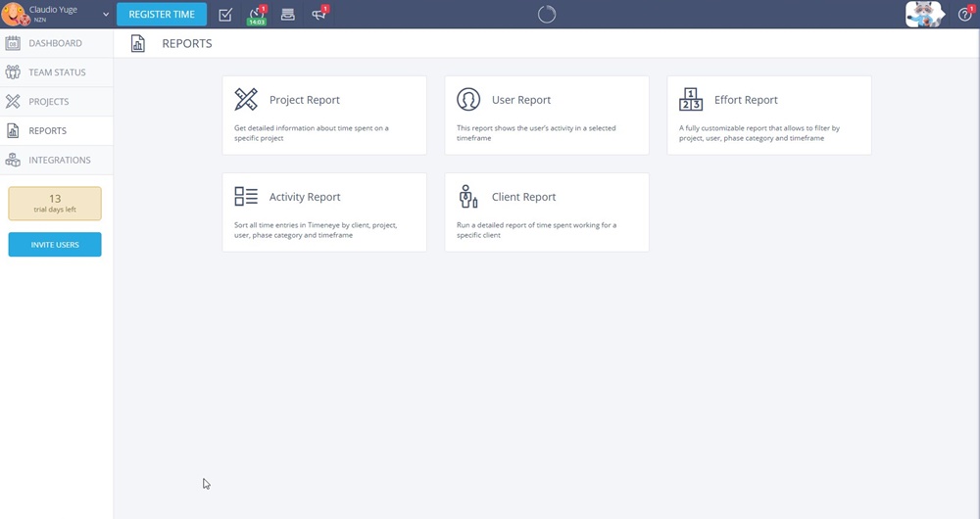Click the 13 trial days left banner
Viewport: 980px width, 519px height.
(x=55, y=204)
